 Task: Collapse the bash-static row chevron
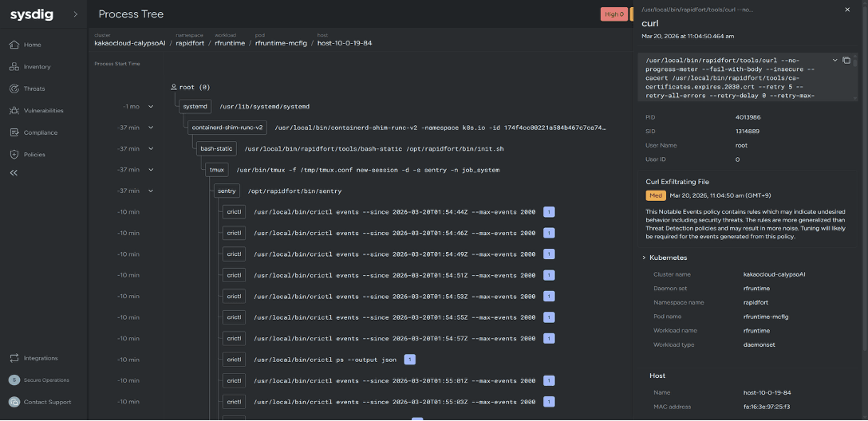[x=151, y=148]
